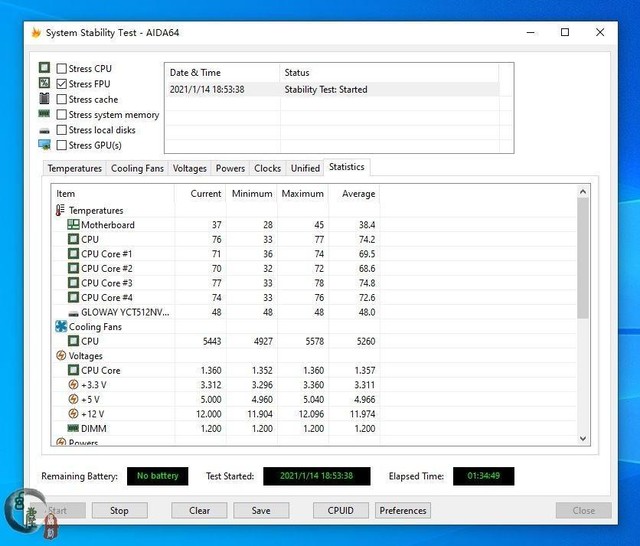Image resolution: width=640 pixels, height=546 pixels.
Task: Open the CPUID panel
Action: point(340,510)
